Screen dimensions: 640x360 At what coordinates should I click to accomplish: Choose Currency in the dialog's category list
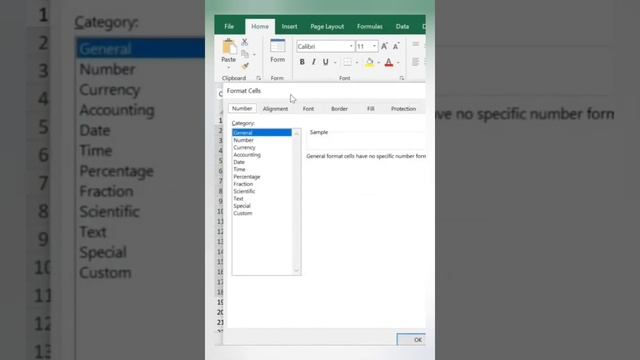coord(262,147)
